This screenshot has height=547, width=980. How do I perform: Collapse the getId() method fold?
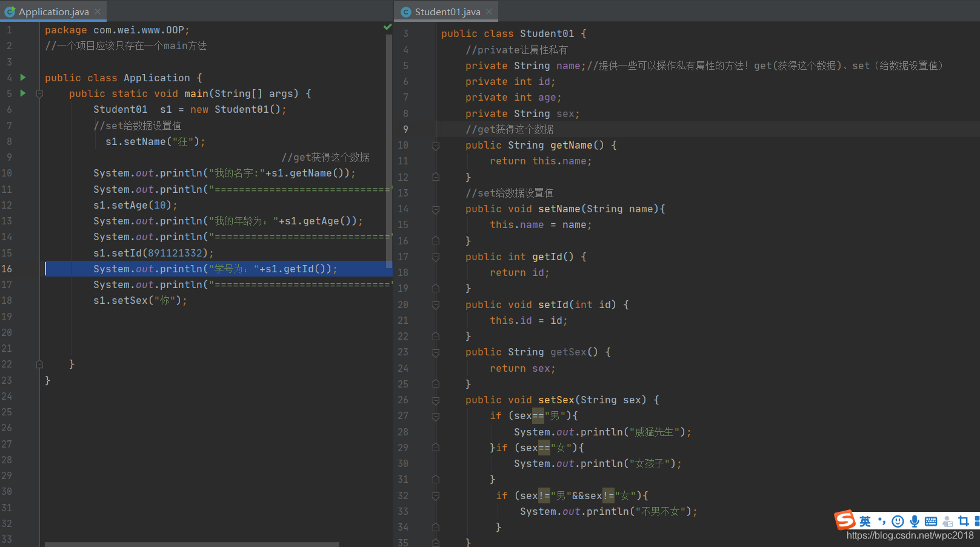[x=436, y=257]
